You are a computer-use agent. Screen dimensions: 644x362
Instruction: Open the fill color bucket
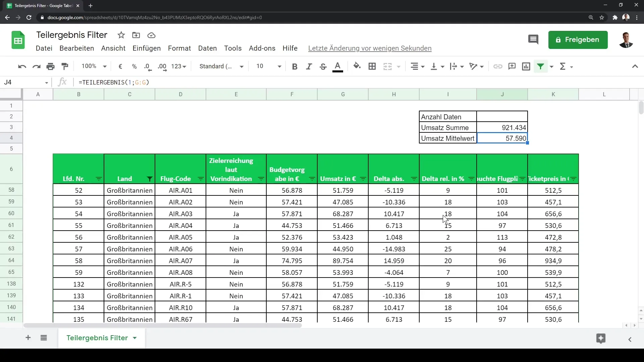tap(357, 66)
